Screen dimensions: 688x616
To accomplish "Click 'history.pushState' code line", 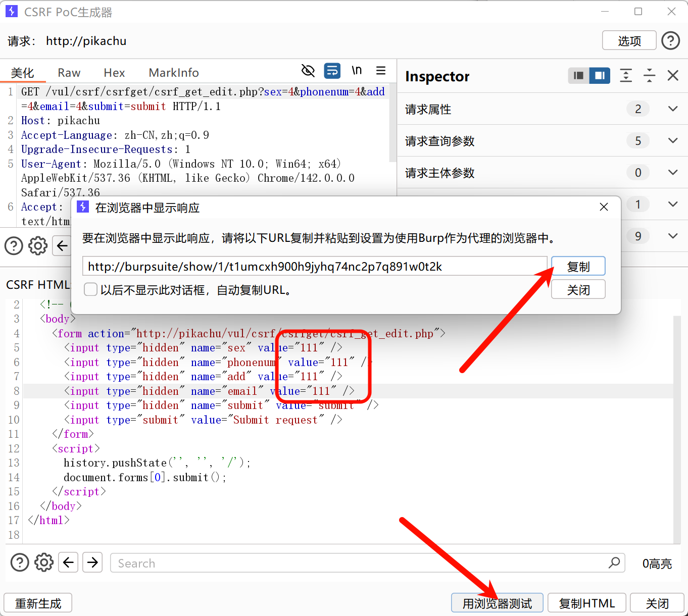I will 157,463.
